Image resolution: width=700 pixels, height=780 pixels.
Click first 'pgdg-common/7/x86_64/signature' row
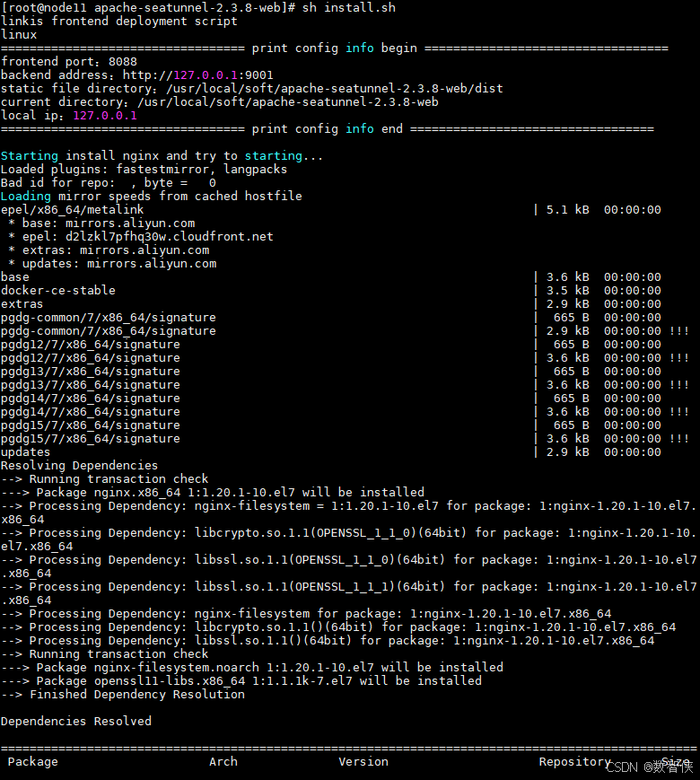[x=331, y=317]
